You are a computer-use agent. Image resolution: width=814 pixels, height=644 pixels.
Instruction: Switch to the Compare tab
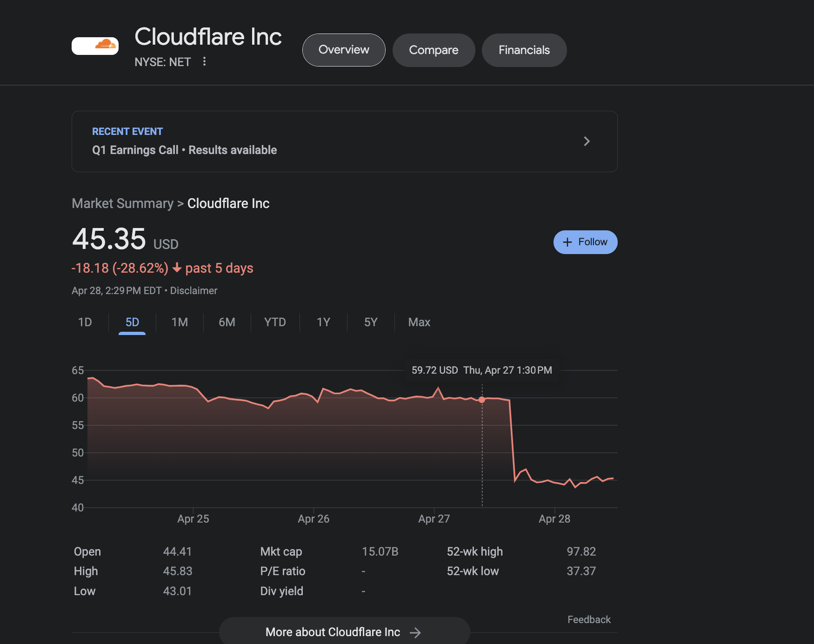point(434,50)
